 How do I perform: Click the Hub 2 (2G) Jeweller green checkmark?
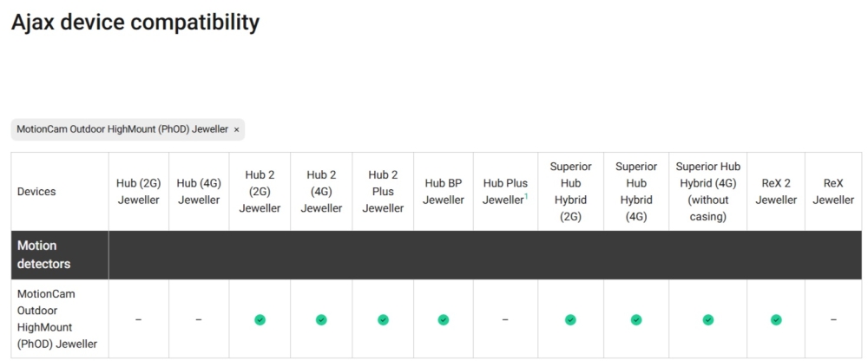[x=260, y=319]
